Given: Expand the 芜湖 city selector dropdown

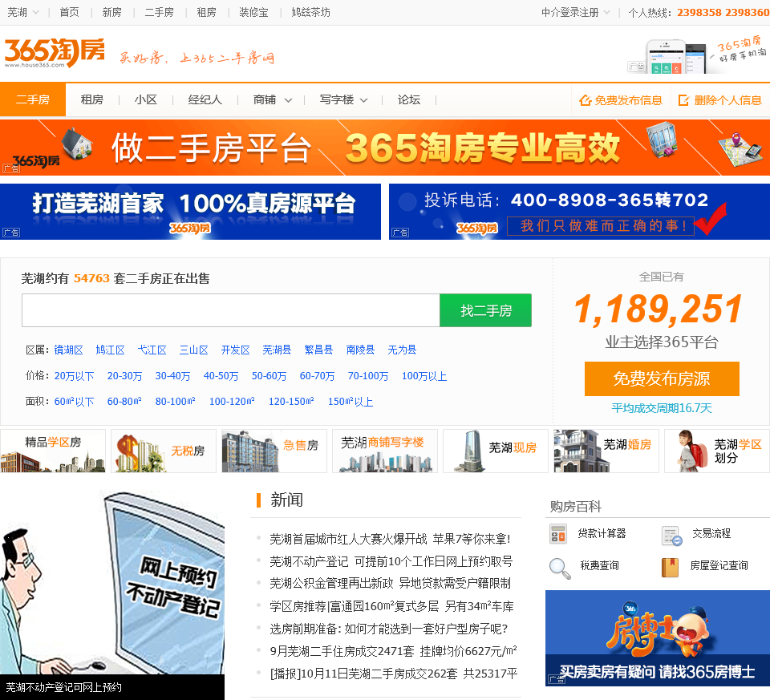Looking at the screenshot, I should tap(22, 12).
